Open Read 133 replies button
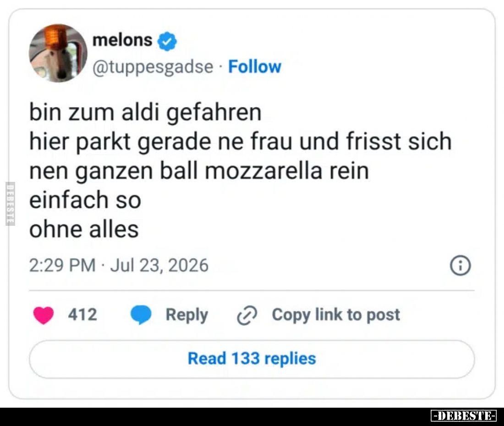This screenshot has height=426, width=504. (252, 359)
